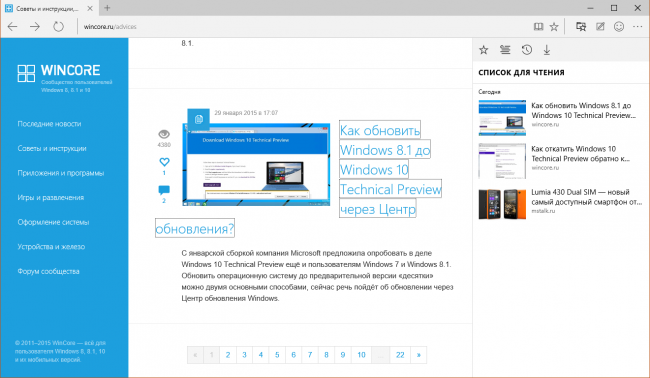Switch to History tab in Hub
Viewport: 650px width, 378px height.
coord(526,50)
